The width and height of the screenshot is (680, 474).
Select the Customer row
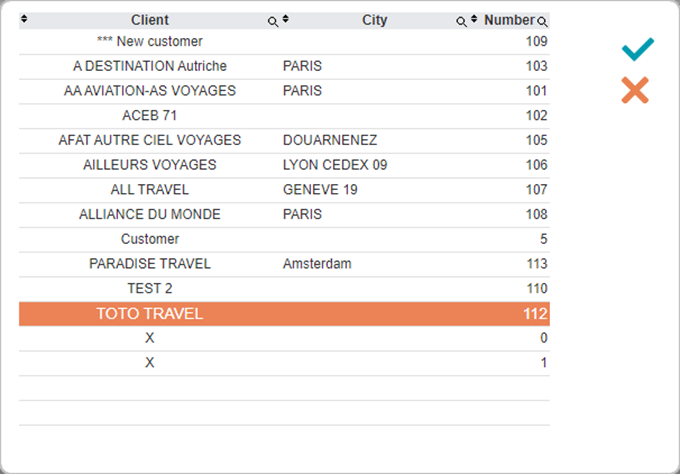click(x=284, y=239)
